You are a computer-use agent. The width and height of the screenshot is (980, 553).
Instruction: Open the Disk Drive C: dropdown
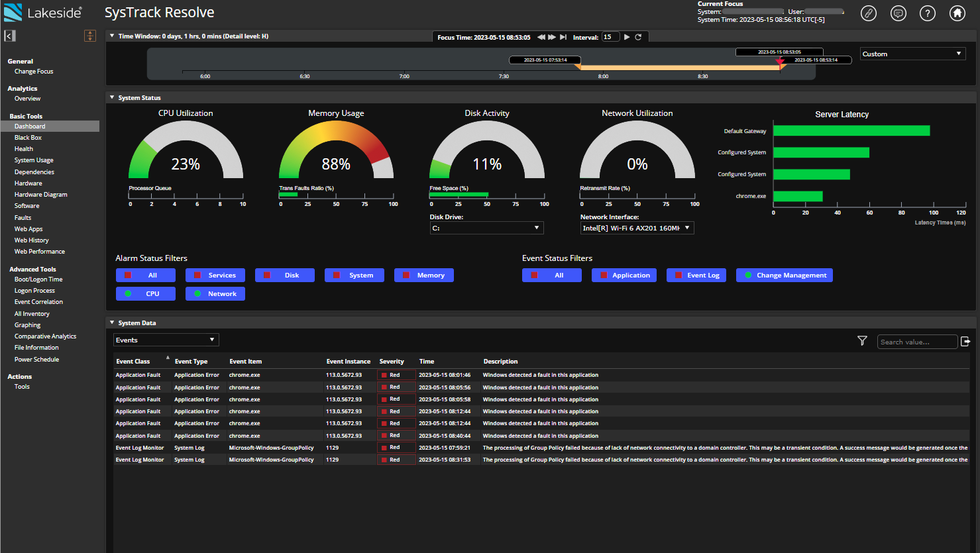click(487, 228)
